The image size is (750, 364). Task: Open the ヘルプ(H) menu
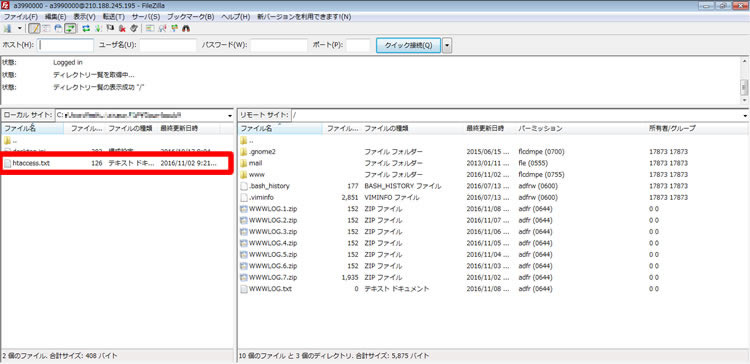click(x=236, y=17)
